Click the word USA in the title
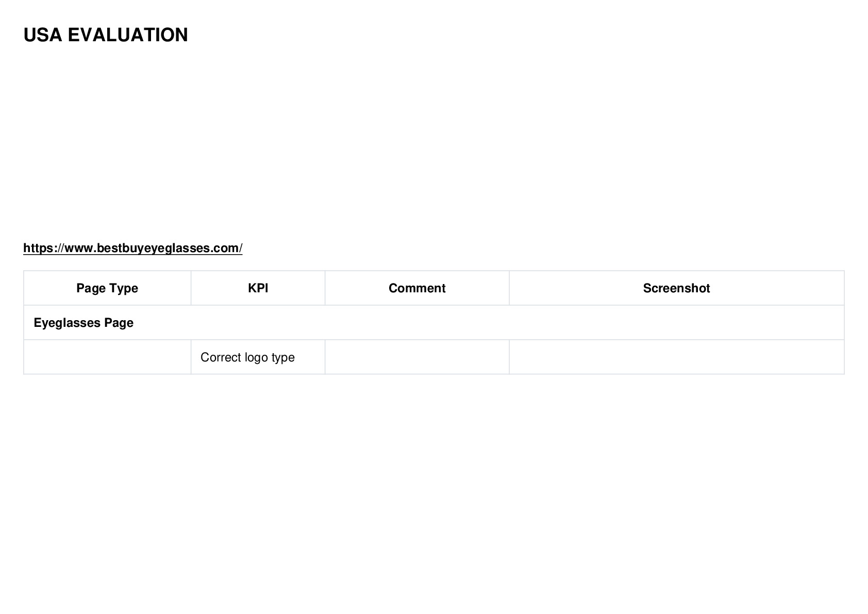 tap(43, 35)
